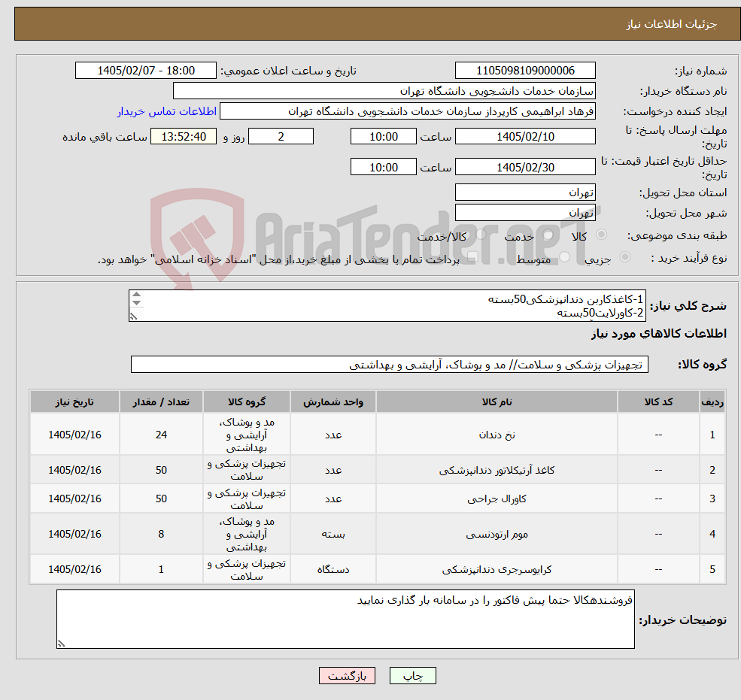Open the اطلاعات تماس خریدار link
The image size is (741, 700).
click(167, 111)
